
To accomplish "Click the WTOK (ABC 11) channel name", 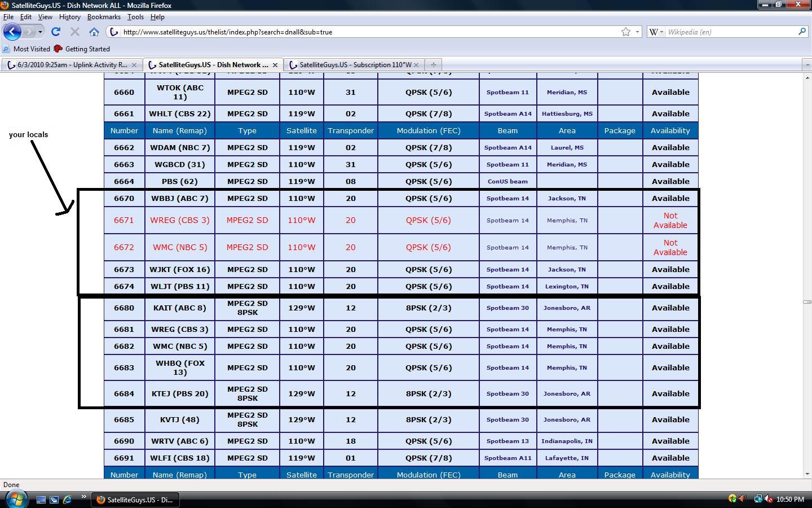I will 180,92.
